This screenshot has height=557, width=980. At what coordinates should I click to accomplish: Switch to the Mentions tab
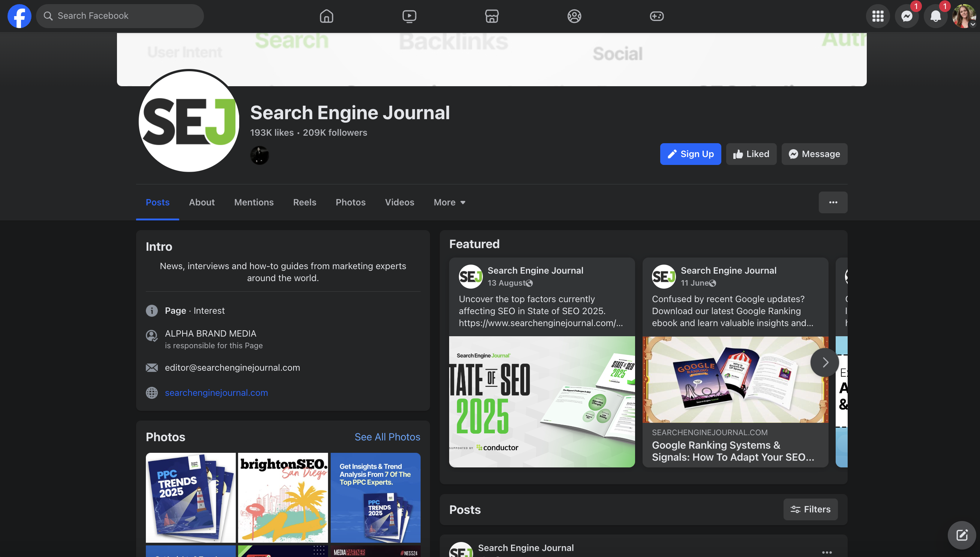[x=254, y=202]
